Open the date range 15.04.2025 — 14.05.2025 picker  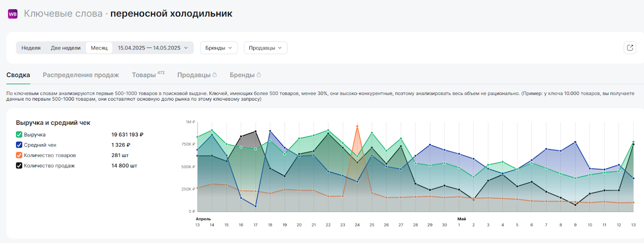tap(153, 48)
